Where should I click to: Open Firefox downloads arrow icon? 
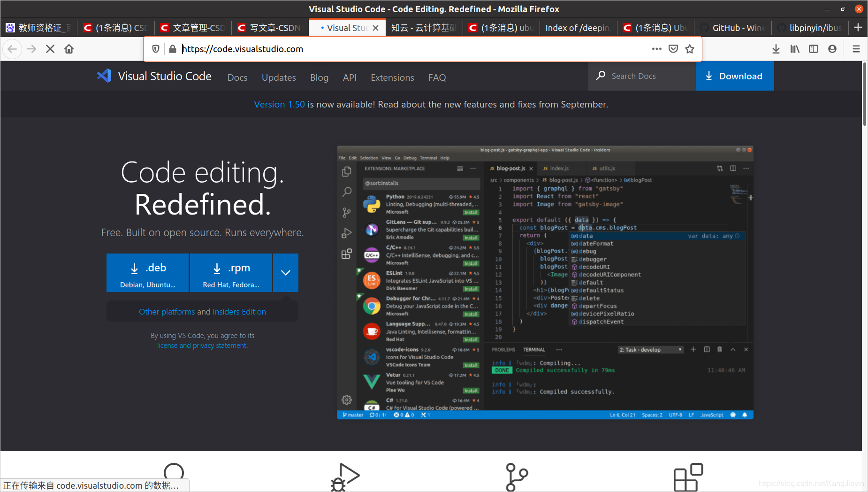coord(776,49)
